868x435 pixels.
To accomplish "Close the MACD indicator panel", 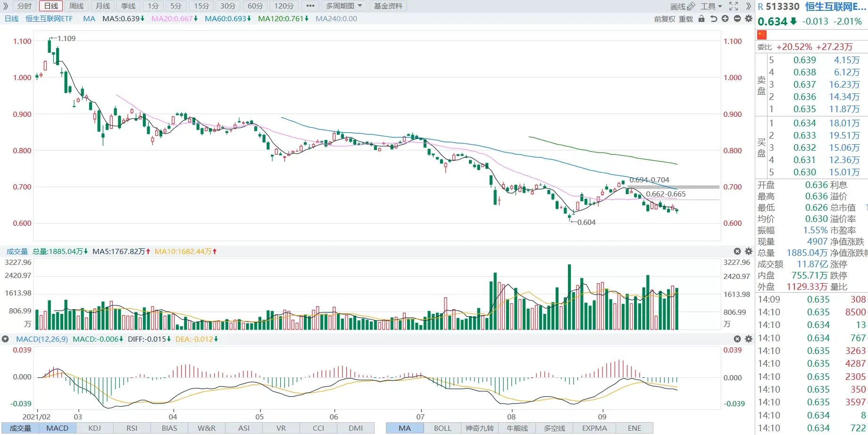I will [737, 339].
